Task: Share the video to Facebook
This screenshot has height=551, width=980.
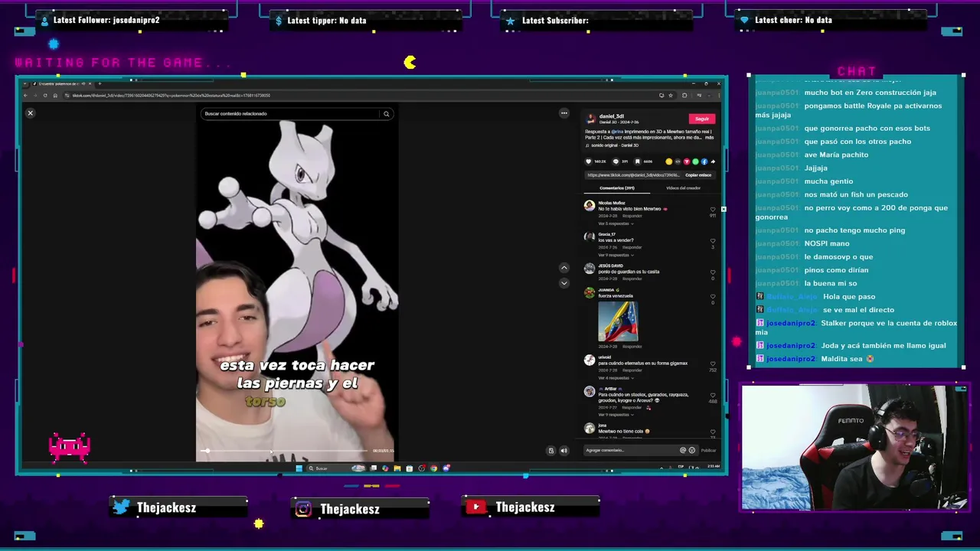Action: click(704, 161)
